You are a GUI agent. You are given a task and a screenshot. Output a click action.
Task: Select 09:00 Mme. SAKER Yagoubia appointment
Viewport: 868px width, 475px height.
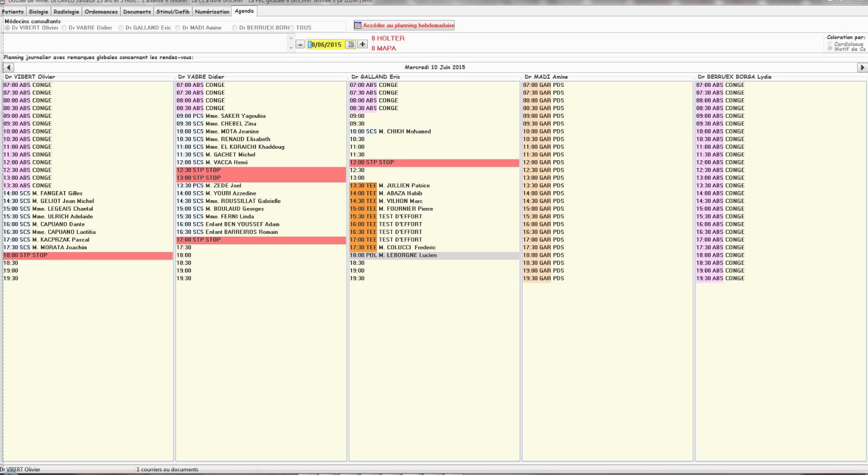tap(261, 116)
